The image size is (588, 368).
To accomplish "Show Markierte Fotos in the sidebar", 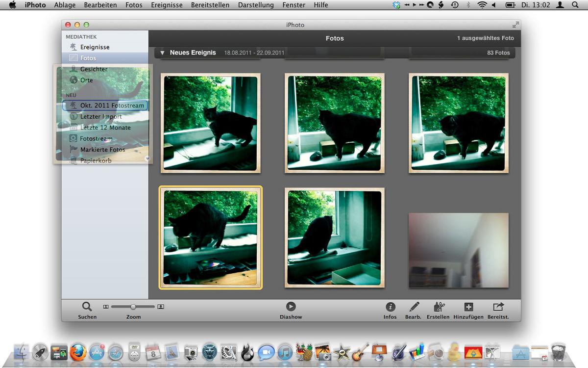I will [105, 150].
